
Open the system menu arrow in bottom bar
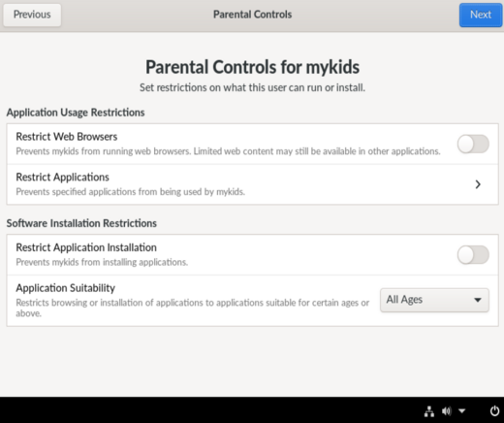462,411
